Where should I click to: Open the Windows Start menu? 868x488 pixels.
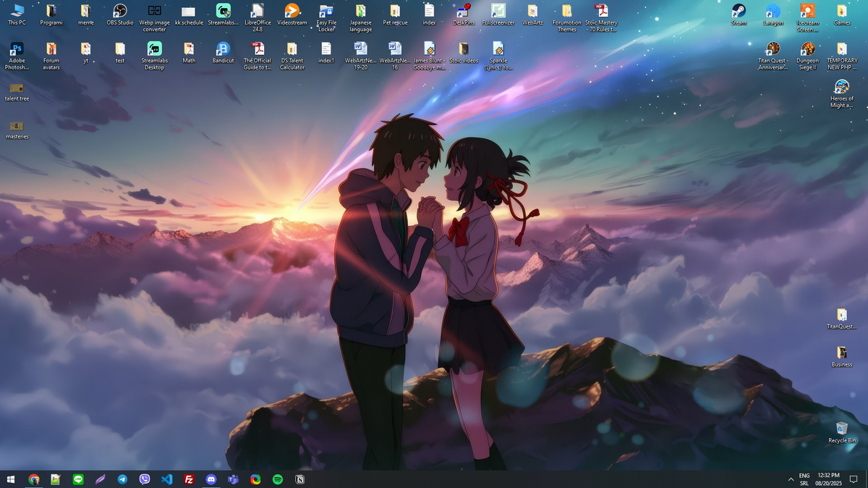(x=11, y=479)
